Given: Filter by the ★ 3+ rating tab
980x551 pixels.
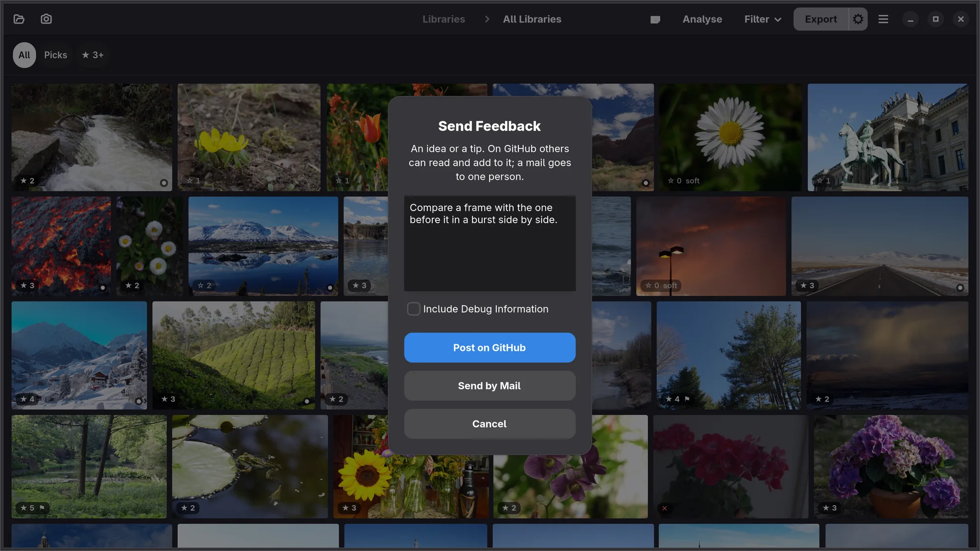Looking at the screenshot, I should [x=93, y=55].
